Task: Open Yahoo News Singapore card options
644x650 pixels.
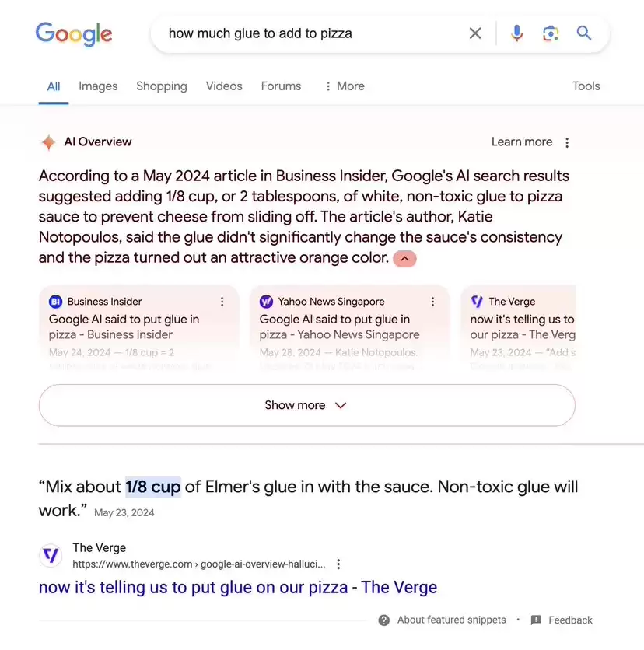Action: coord(433,302)
